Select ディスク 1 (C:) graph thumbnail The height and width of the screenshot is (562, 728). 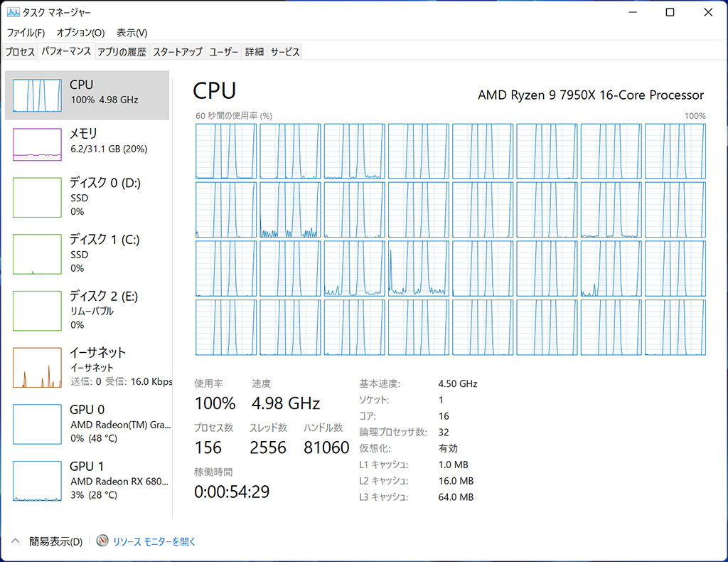click(x=37, y=254)
